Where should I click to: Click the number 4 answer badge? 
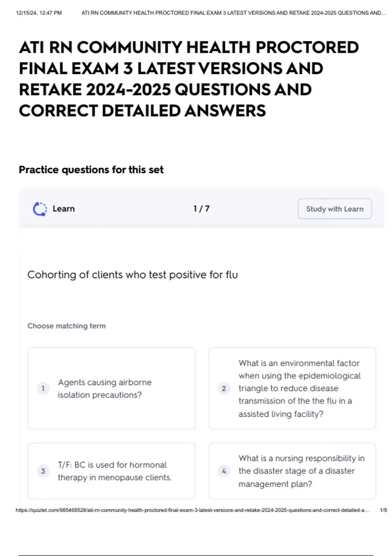pyautogui.click(x=224, y=471)
